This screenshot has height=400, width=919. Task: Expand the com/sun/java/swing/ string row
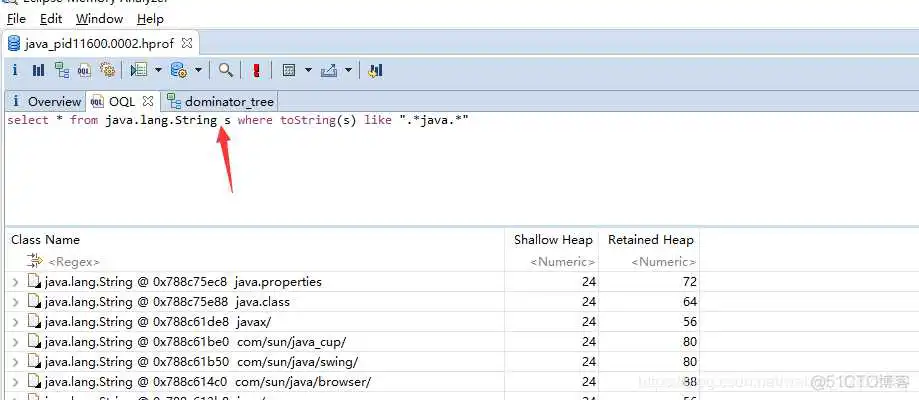[15, 362]
